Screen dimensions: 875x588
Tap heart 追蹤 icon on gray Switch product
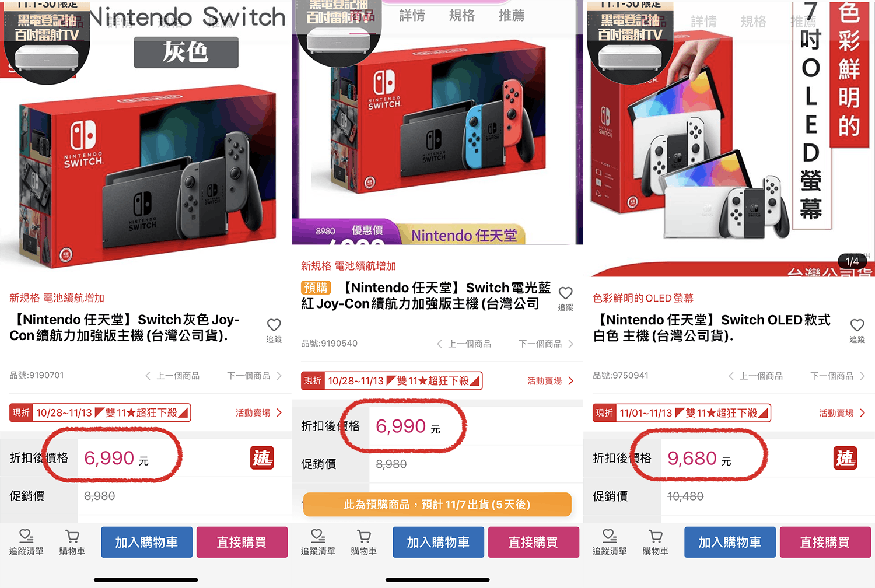tap(274, 330)
